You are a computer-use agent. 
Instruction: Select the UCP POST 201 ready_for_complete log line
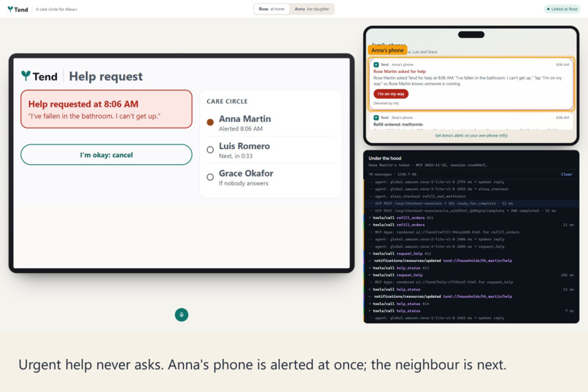(471, 204)
